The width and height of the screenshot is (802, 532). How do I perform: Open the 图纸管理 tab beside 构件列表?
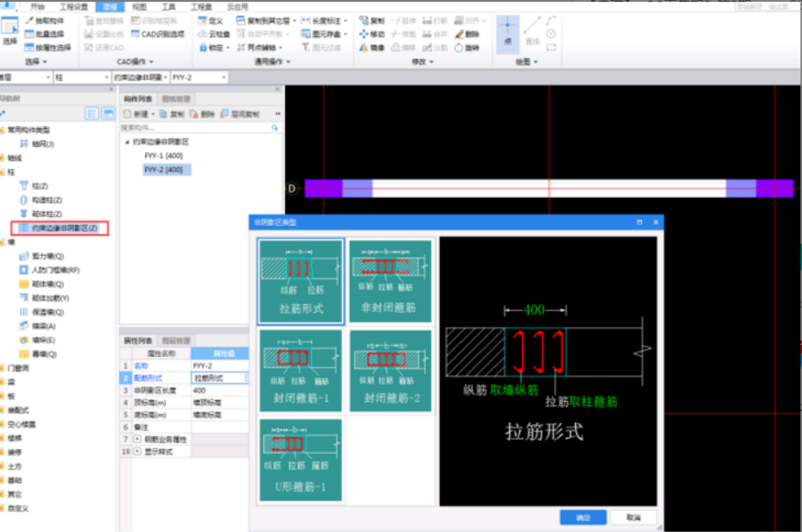[x=177, y=99]
